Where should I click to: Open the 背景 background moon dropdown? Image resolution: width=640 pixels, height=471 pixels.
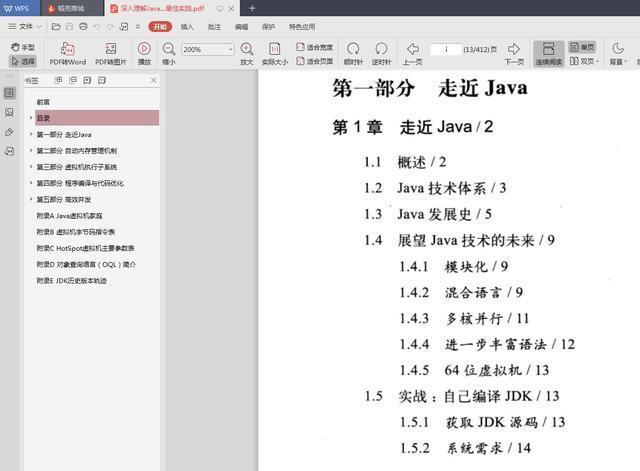point(618,53)
